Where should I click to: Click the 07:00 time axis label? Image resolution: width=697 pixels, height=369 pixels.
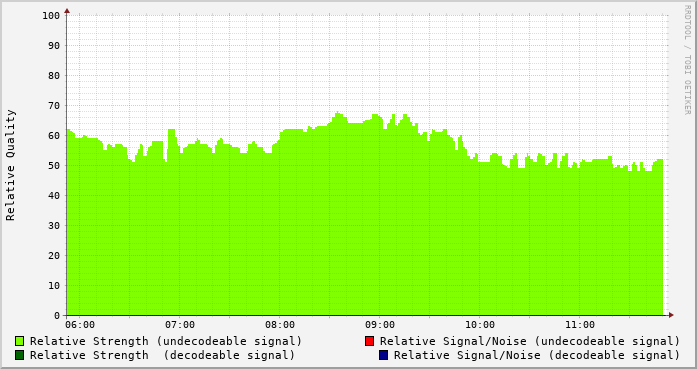(180, 325)
